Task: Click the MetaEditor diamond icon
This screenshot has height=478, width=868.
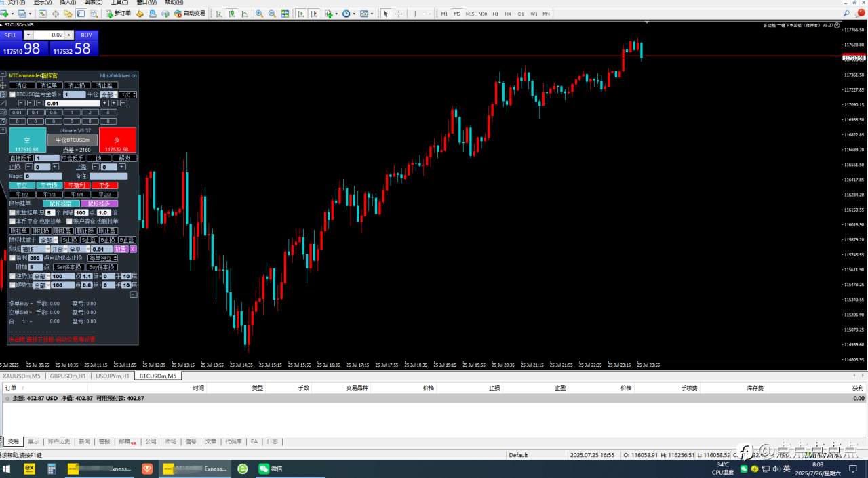Action: (x=140, y=14)
